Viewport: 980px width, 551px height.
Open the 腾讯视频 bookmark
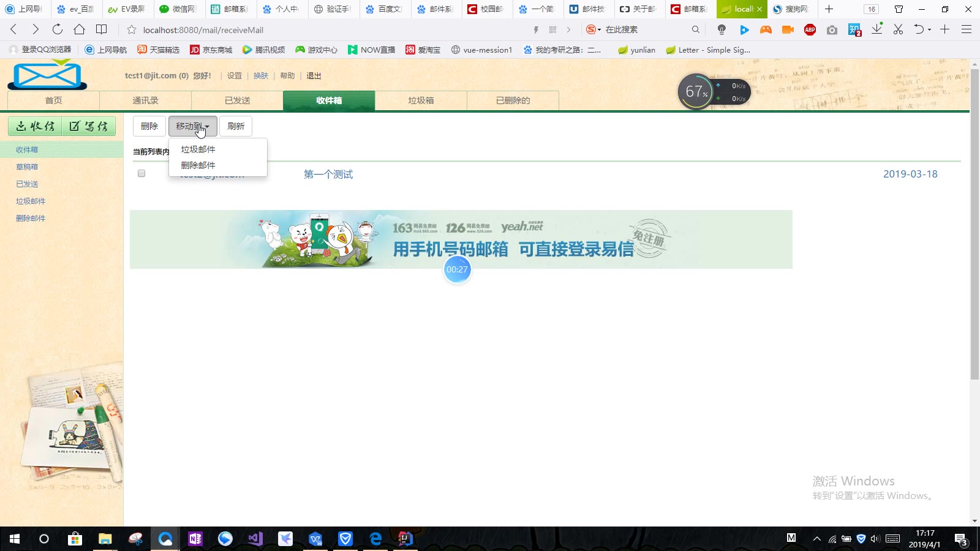tap(264, 50)
